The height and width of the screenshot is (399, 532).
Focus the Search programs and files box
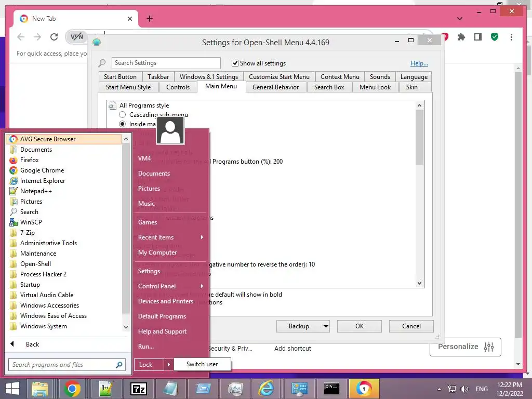coord(67,365)
